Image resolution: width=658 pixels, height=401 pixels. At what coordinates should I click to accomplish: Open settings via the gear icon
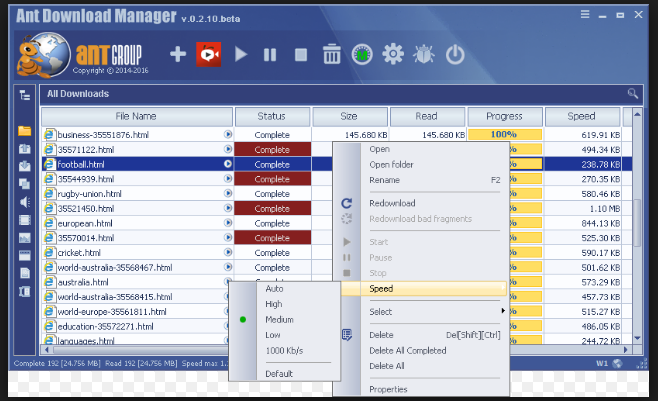[393, 54]
